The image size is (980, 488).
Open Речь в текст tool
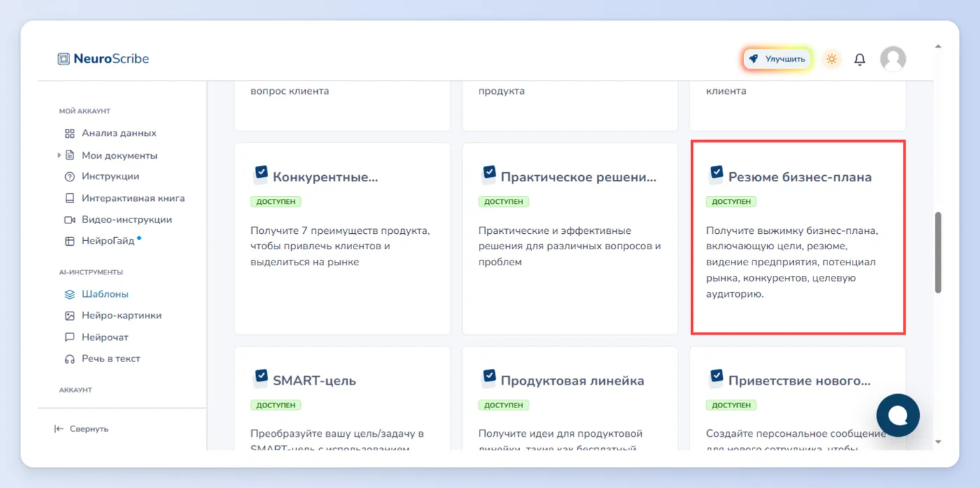click(111, 359)
